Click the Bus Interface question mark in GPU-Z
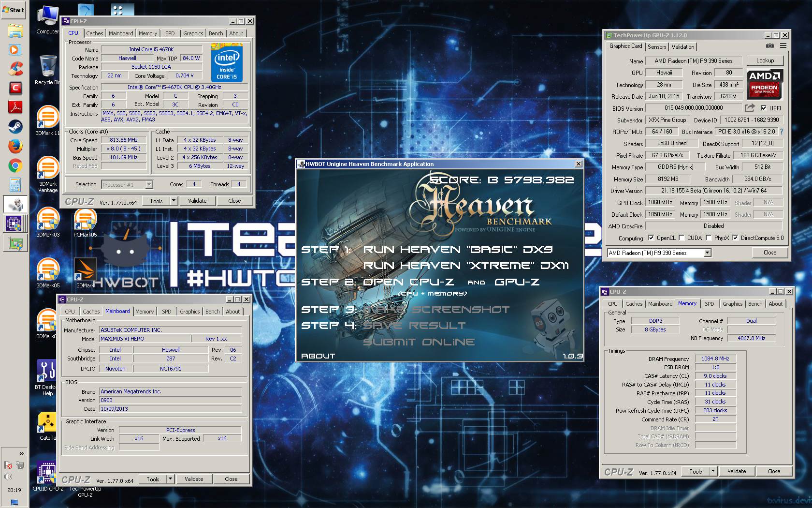Screen dimensions: 812x508 click(781, 132)
